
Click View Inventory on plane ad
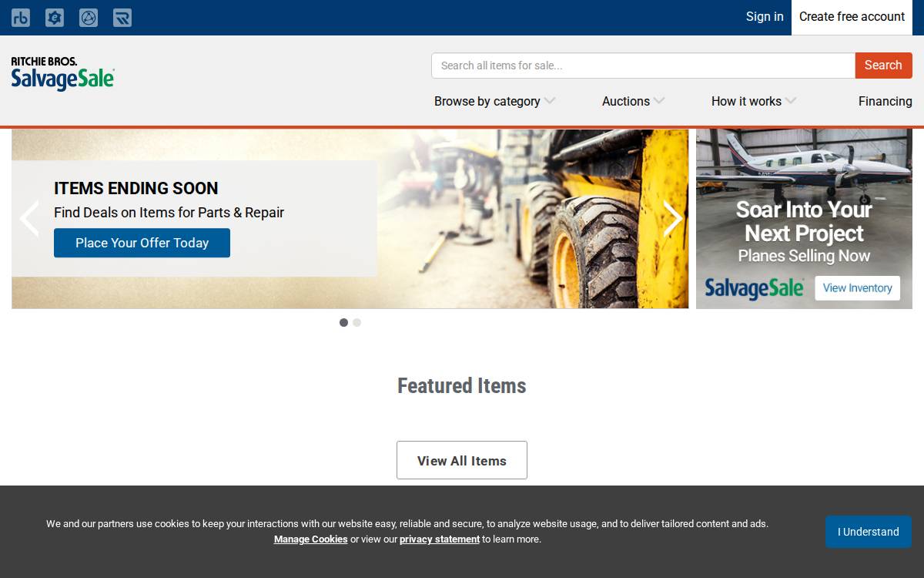857,288
